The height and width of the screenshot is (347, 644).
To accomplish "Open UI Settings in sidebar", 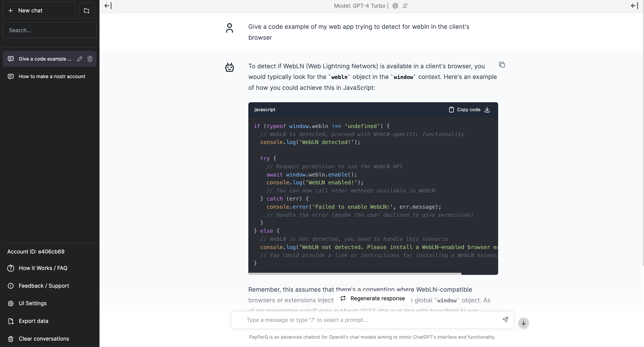I will [x=32, y=303].
